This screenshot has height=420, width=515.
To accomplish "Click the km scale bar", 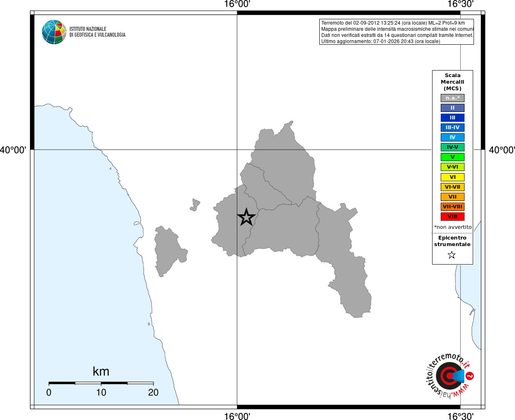I will coord(101,383).
